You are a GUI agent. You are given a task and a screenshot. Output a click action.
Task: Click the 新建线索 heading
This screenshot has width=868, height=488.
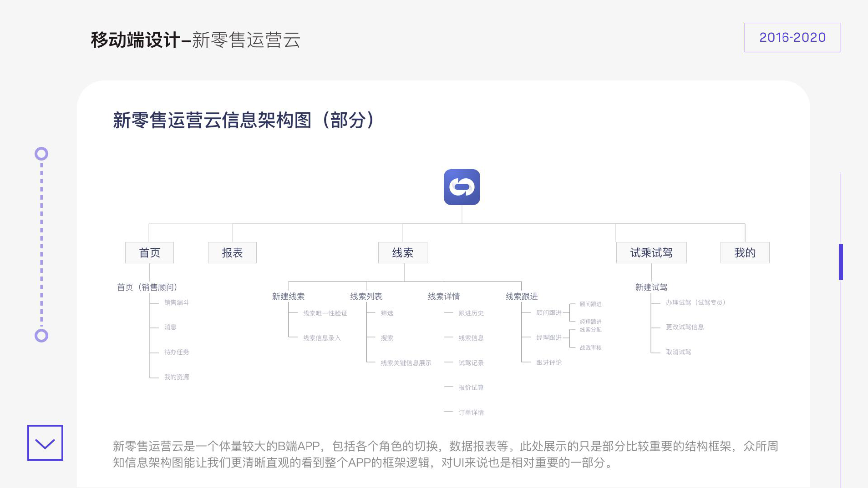(289, 297)
